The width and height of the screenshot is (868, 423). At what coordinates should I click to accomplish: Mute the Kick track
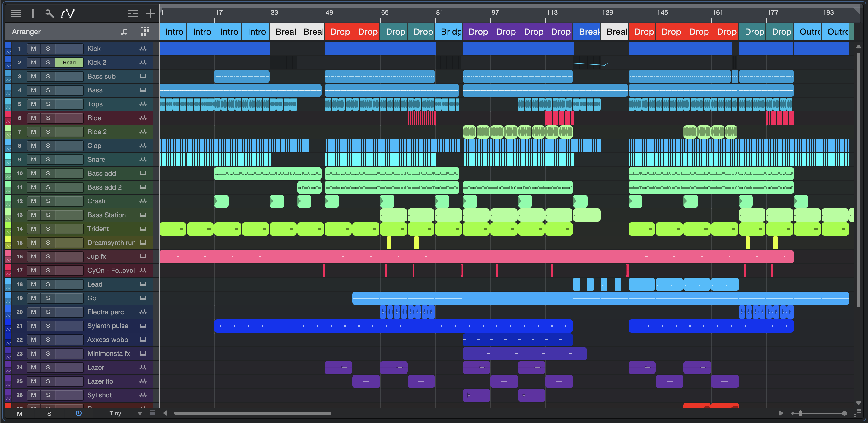tap(33, 49)
